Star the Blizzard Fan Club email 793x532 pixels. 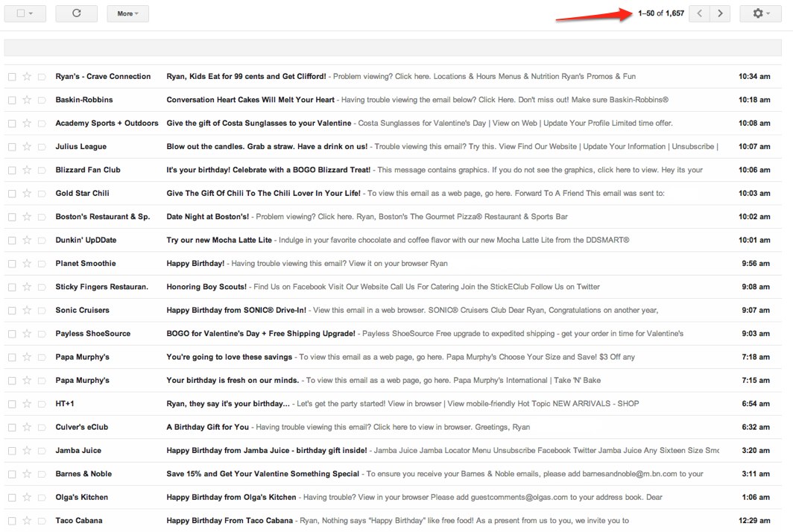point(28,170)
